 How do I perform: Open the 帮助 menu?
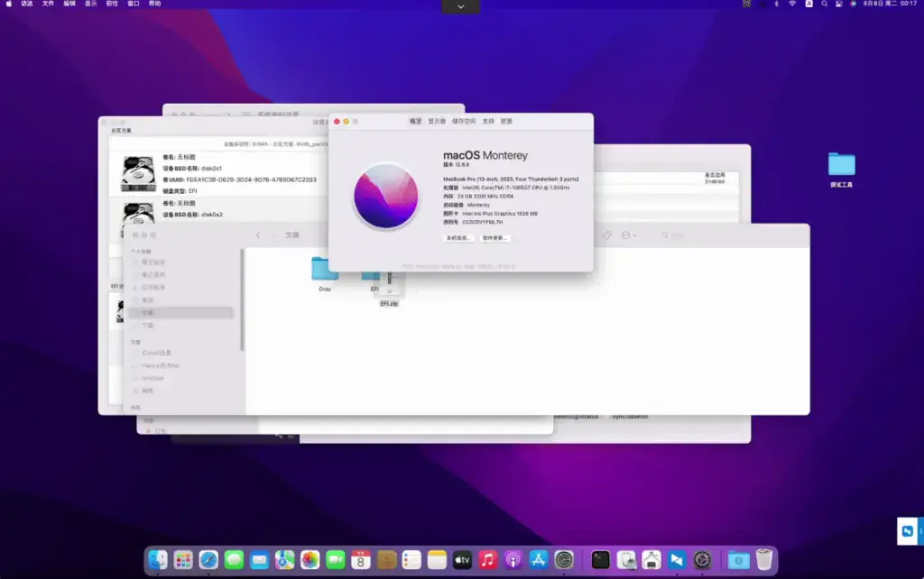coord(155,4)
